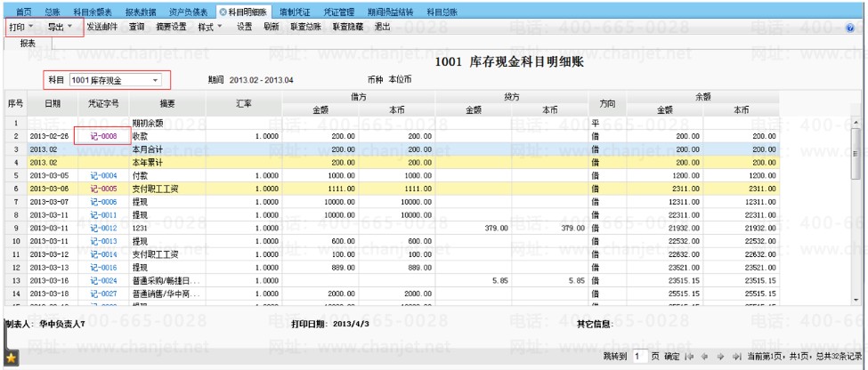Open voucher link 记-0008
The height and width of the screenshot is (370, 868).
click(x=103, y=135)
